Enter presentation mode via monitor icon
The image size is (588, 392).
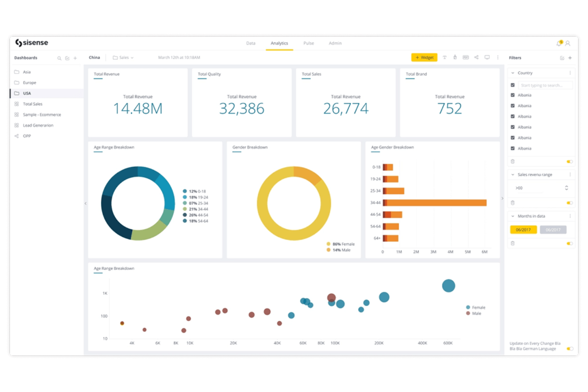487,57
